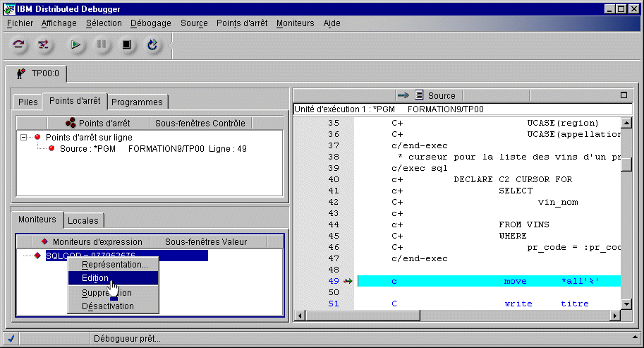Select Représentation... in the context menu
Viewport: 644px width, 348px height.
coord(114,265)
